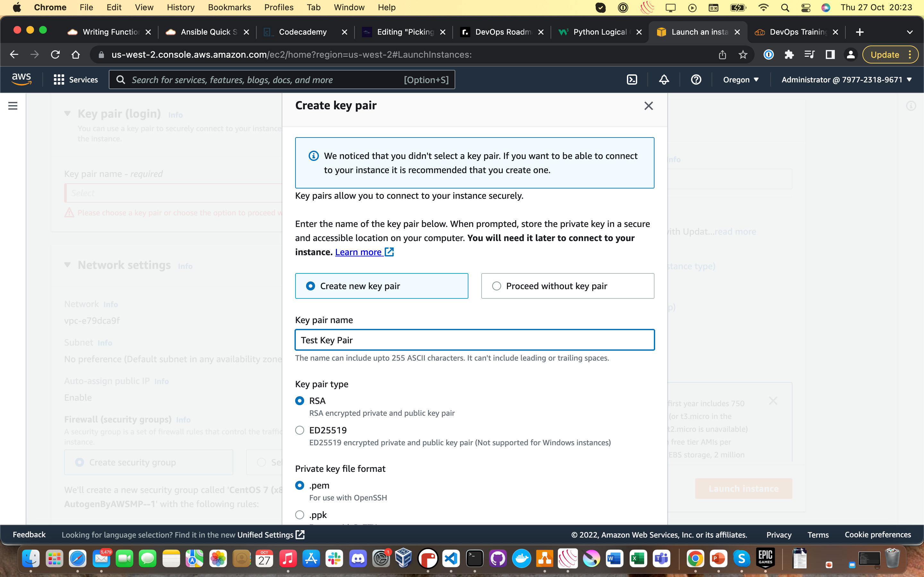Open Chrome extensions puzzle icon
The image size is (924, 577).
click(x=789, y=54)
